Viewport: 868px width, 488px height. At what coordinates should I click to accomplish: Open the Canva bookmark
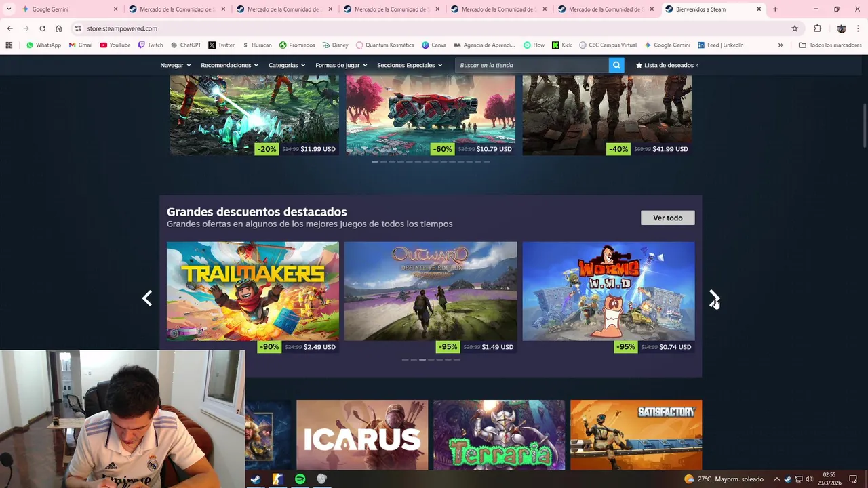point(433,45)
